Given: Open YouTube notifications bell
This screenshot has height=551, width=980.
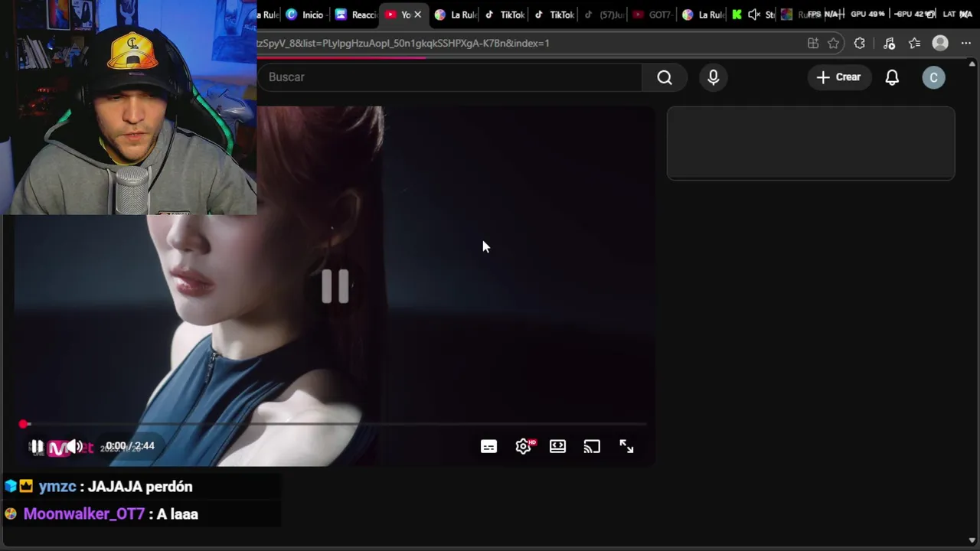Looking at the screenshot, I should click(892, 77).
